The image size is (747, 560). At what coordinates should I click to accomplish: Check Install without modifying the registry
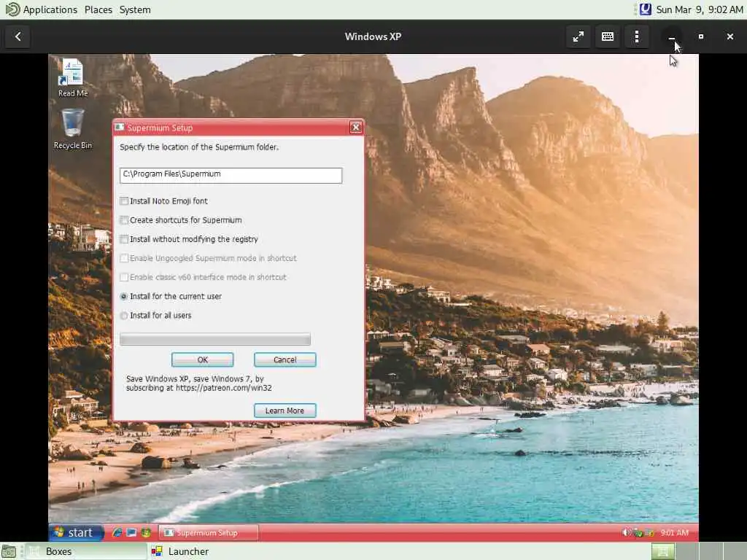pos(124,239)
